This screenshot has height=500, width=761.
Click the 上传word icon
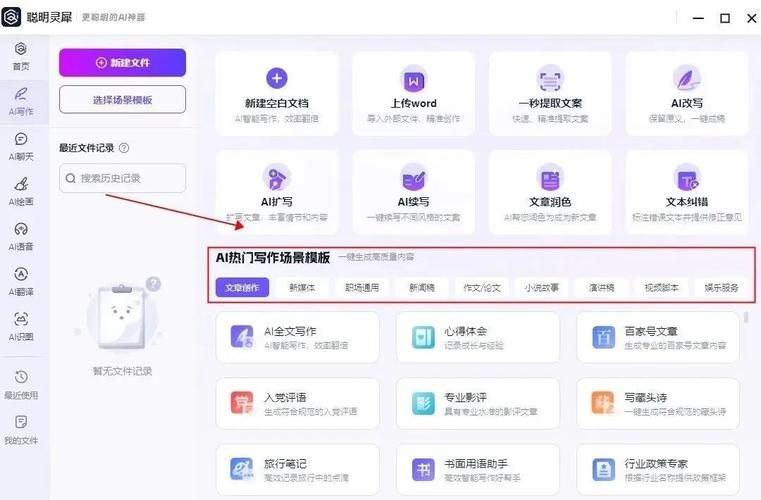[x=414, y=80]
